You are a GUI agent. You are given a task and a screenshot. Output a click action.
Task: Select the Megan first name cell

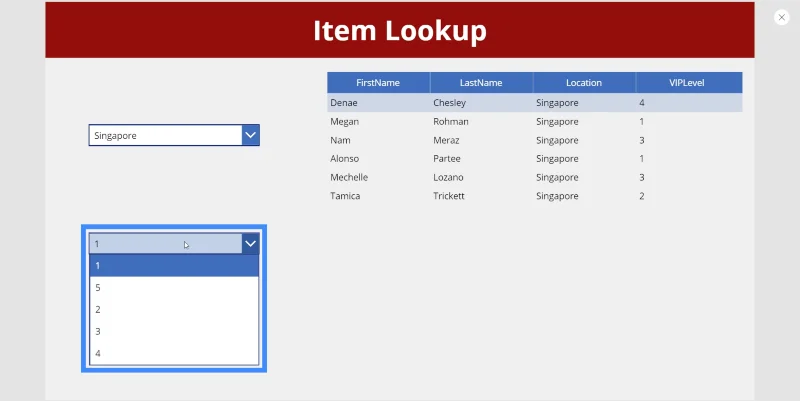pos(344,121)
